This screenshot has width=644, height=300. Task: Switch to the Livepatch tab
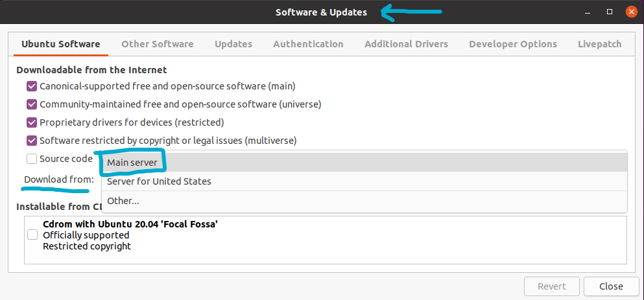[600, 44]
